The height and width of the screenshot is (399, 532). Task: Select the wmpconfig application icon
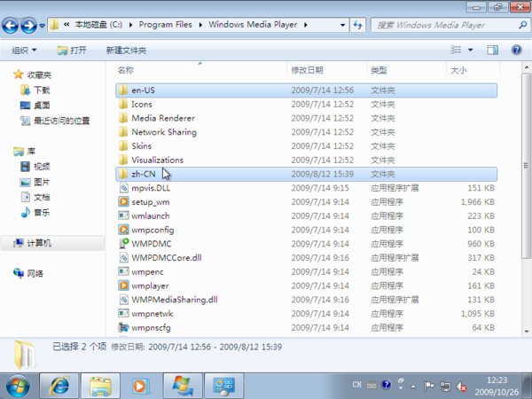pyautogui.click(x=123, y=230)
